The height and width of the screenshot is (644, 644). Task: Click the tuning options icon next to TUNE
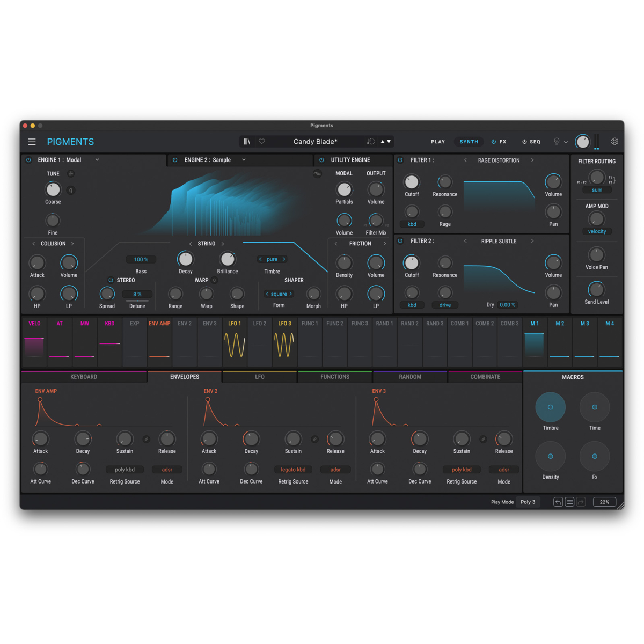click(71, 173)
